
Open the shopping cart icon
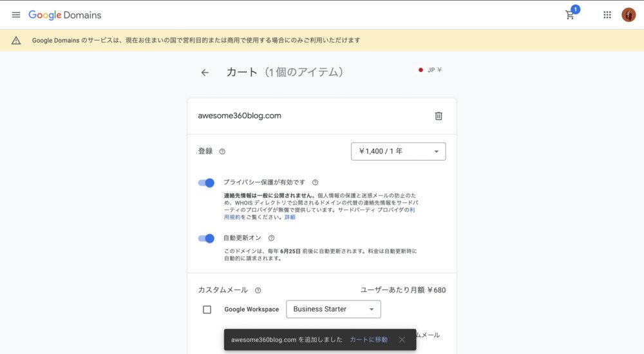[x=570, y=15]
